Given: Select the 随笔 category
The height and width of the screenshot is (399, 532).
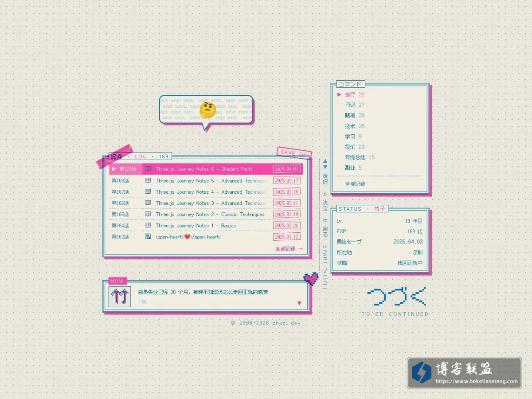Looking at the screenshot, I should (355, 115).
